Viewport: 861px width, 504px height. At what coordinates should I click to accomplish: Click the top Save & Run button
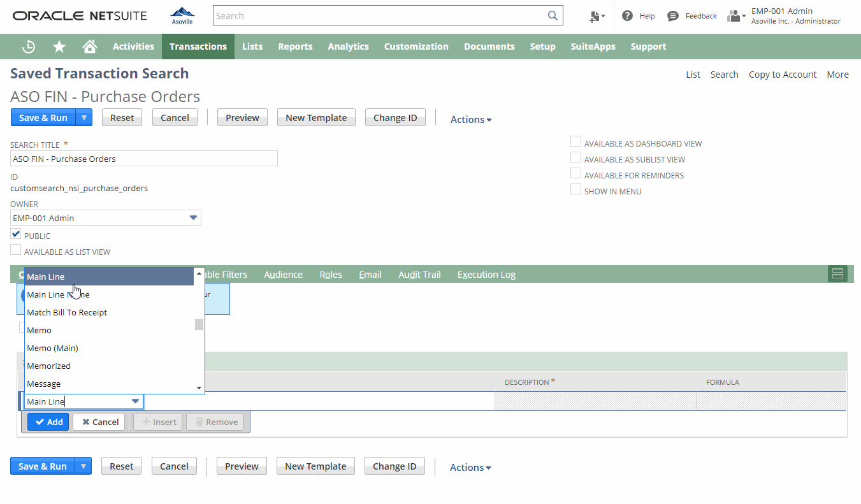coord(43,117)
